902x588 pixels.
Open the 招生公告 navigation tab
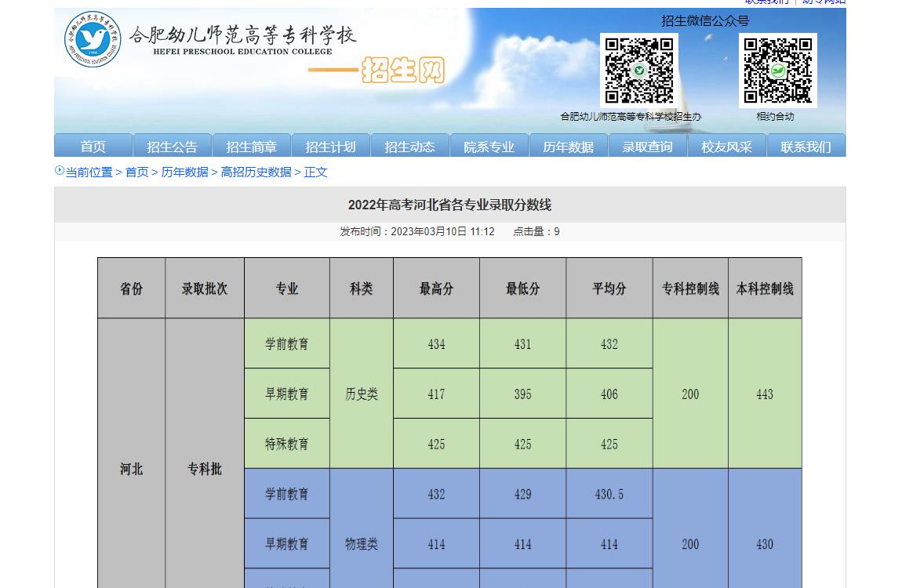click(x=172, y=146)
